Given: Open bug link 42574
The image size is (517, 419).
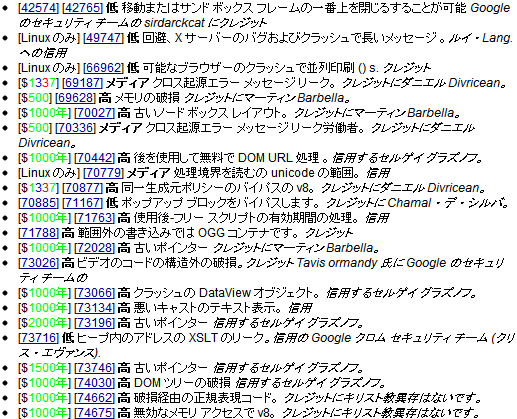Looking at the screenshot, I should click(x=38, y=8).
